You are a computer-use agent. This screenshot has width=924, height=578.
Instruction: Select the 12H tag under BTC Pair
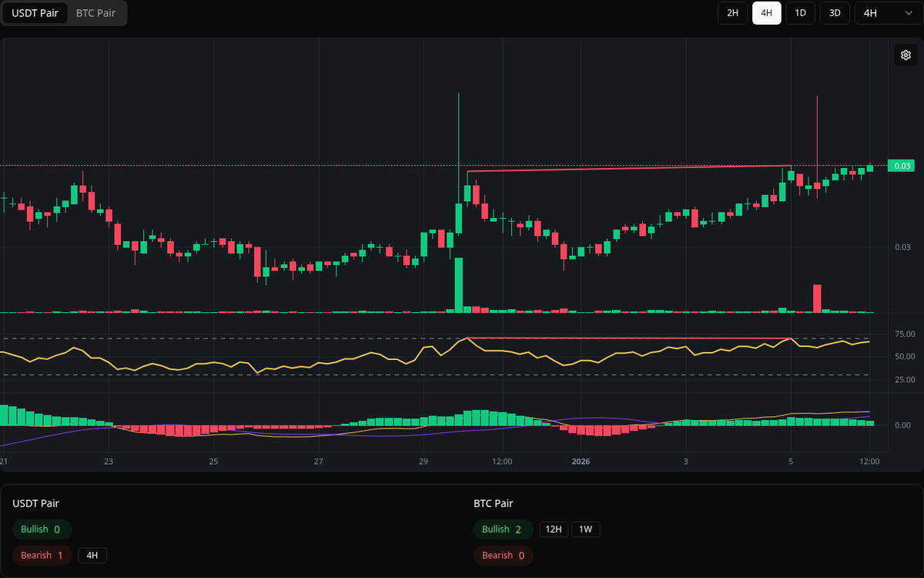pos(553,529)
